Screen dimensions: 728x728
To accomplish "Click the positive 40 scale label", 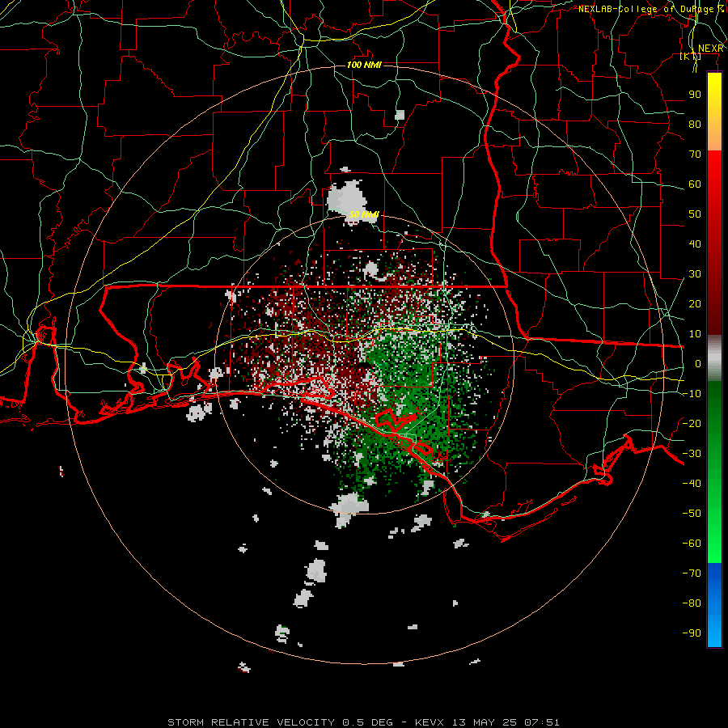I will [695, 244].
